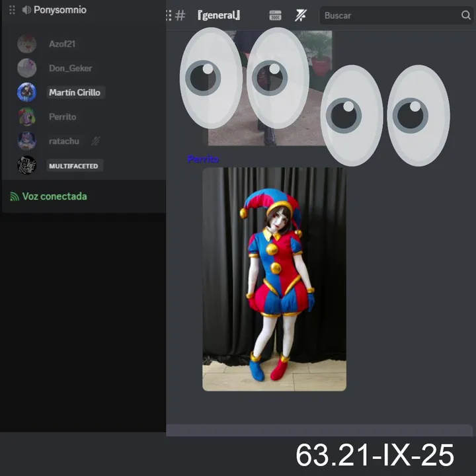Select user ratachu in voice list
The height and width of the screenshot is (476, 476).
(64, 141)
